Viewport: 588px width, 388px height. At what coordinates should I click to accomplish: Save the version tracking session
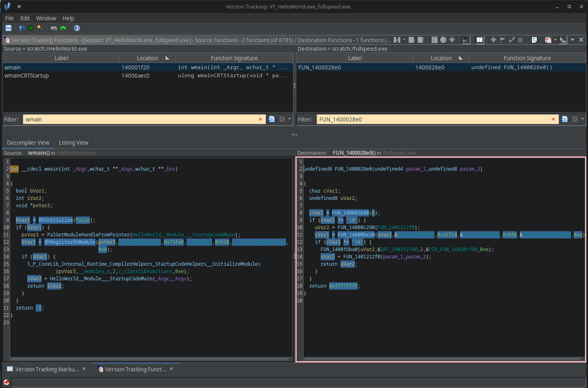8,28
